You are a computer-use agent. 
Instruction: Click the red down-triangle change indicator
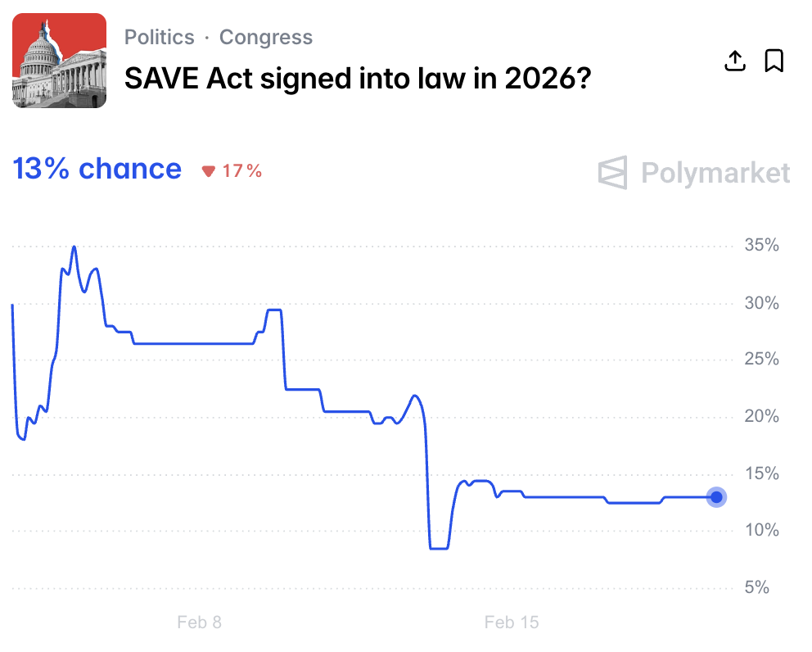[209, 171]
